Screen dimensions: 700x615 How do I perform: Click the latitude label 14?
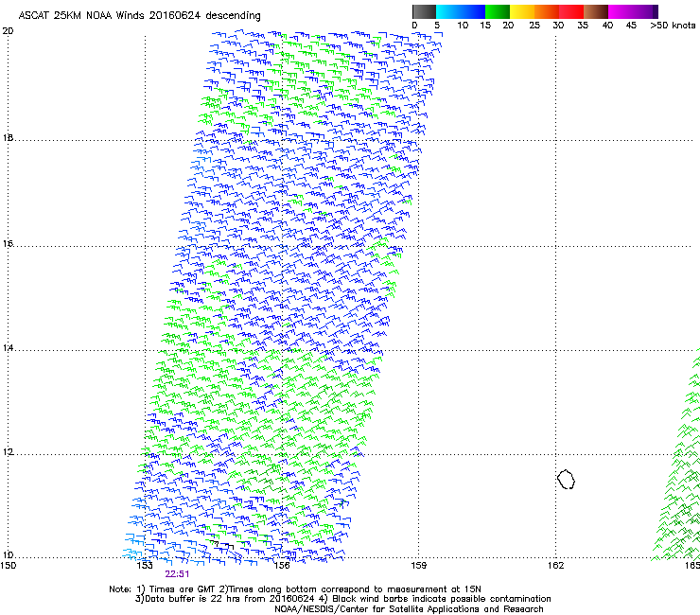[x=8, y=348]
